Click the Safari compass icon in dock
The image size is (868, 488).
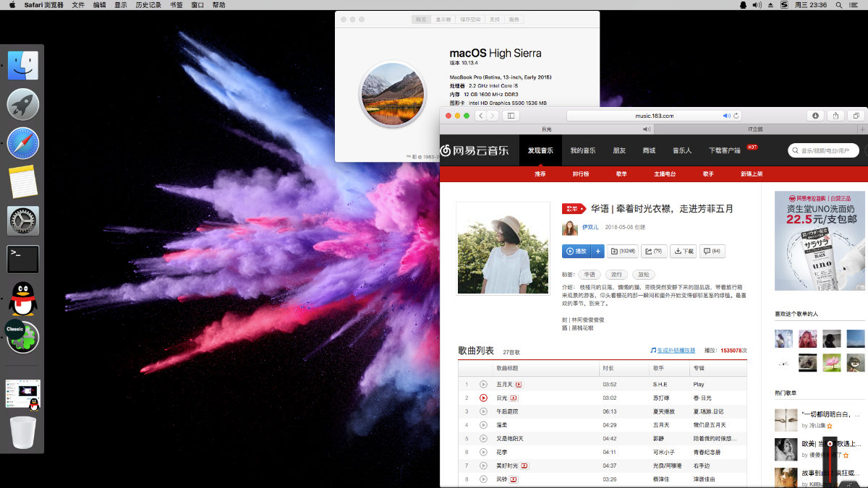(23, 143)
